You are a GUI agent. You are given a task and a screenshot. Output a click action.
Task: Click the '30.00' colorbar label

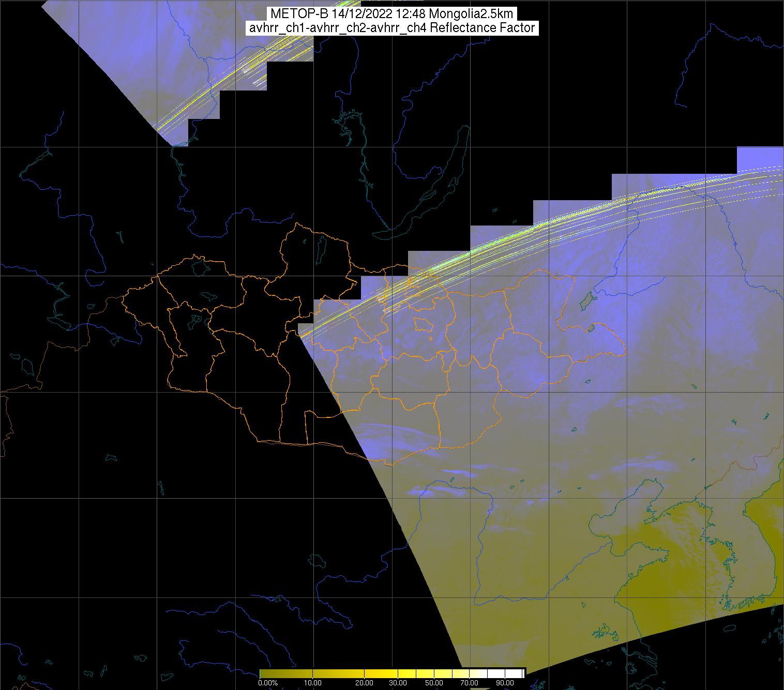coord(398,683)
